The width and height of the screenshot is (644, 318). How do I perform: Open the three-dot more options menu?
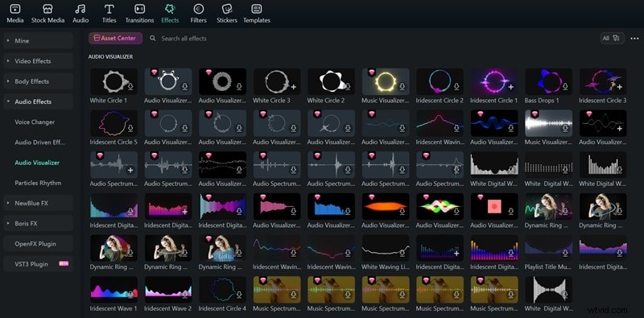(635, 38)
